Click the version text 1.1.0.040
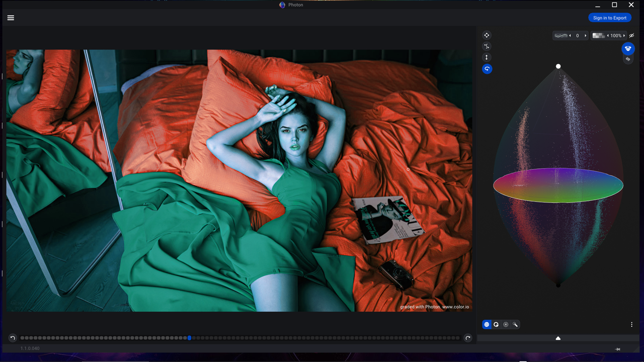This screenshot has width=644, height=362. [x=30, y=348]
